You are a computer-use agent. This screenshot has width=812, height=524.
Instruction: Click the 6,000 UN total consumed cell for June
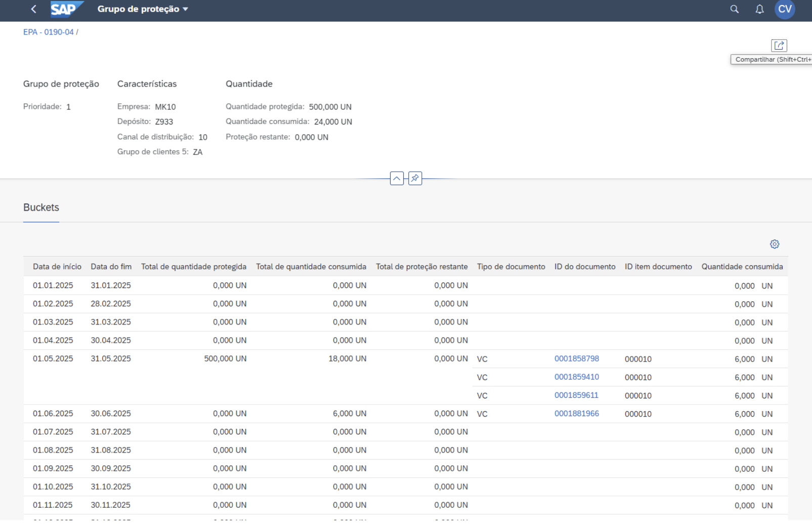click(350, 413)
